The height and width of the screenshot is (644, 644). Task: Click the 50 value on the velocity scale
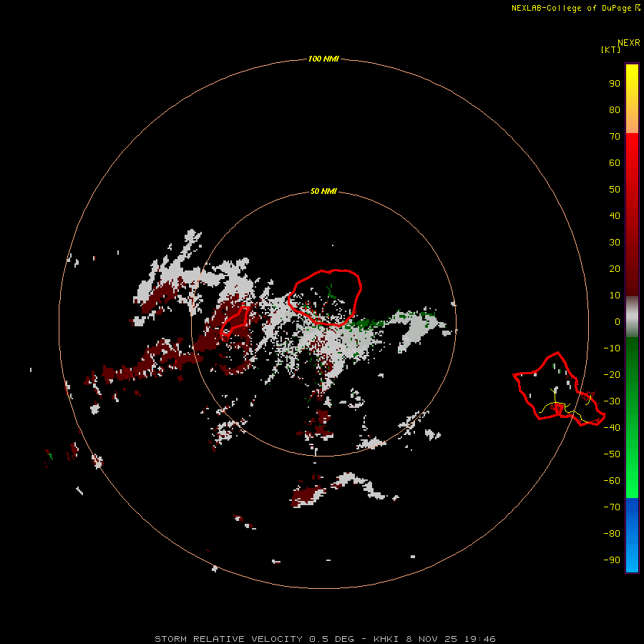click(x=615, y=190)
